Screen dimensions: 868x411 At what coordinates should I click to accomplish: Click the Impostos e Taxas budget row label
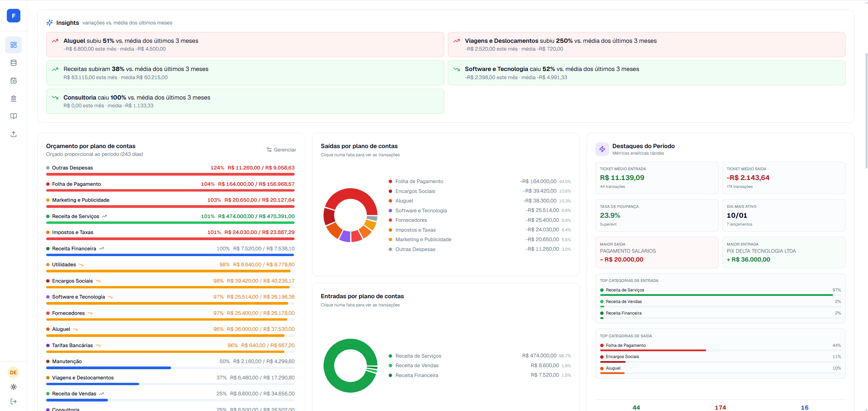click(73, 232)
